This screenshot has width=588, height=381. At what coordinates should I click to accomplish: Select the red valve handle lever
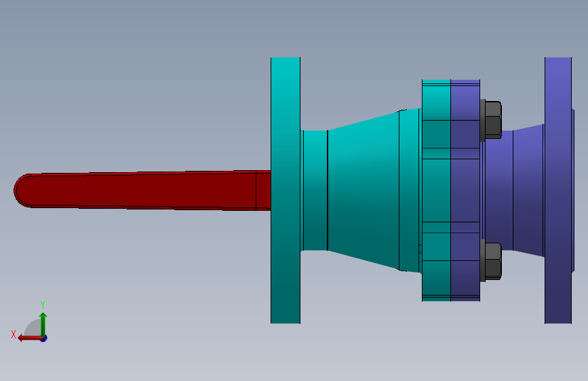(x=142, y=190)
